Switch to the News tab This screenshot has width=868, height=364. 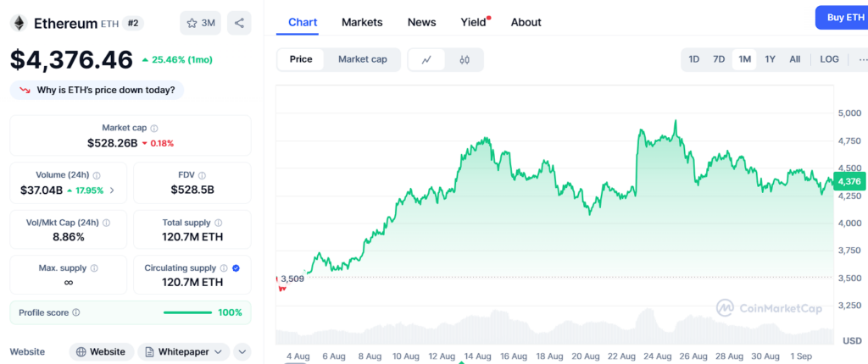coord(421,22)
